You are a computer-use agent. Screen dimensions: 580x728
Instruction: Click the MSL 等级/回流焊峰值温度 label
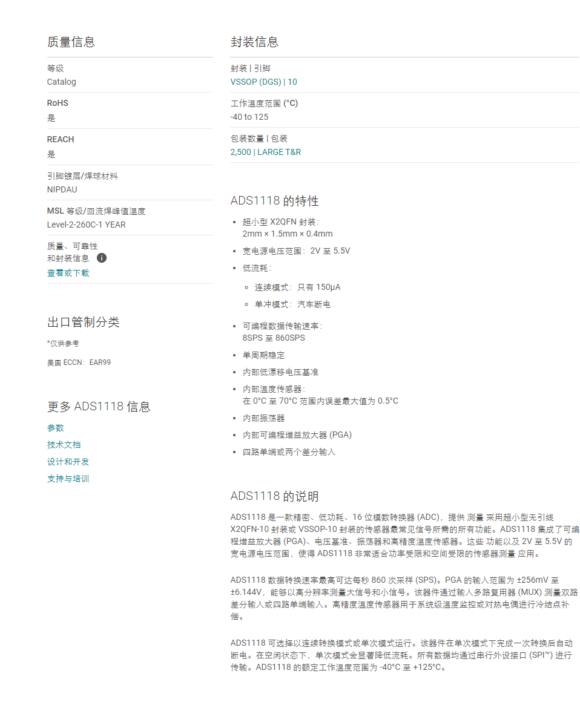(x=96, y=211)
